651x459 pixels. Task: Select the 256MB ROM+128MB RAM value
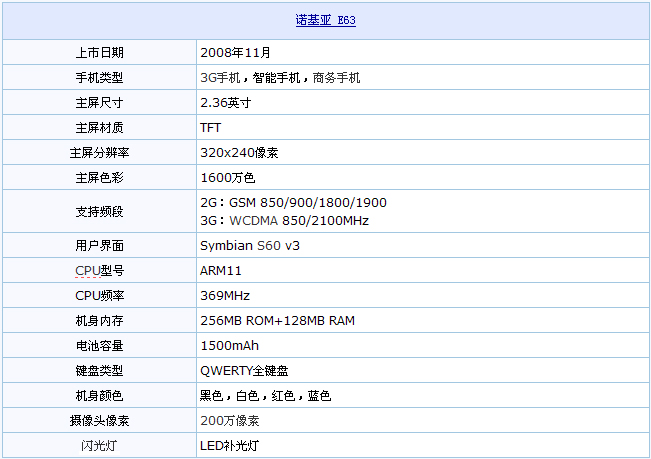coord(277,321)
